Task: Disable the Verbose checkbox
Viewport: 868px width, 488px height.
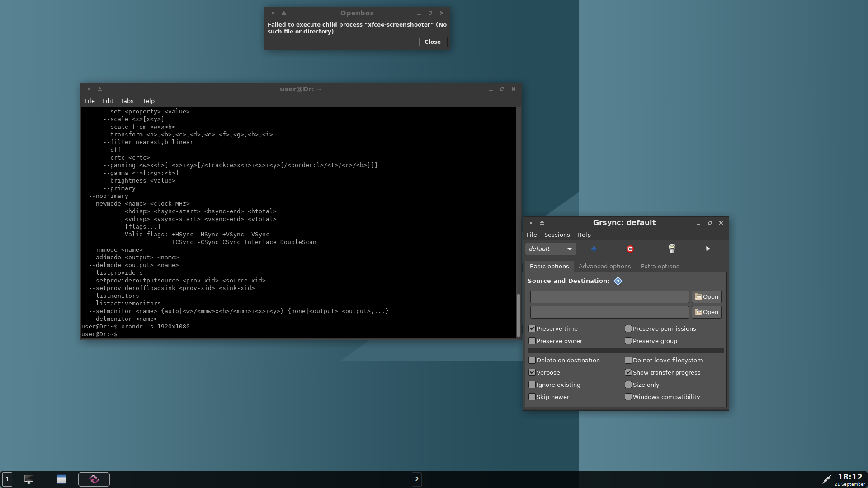Action: coord(532,372)
